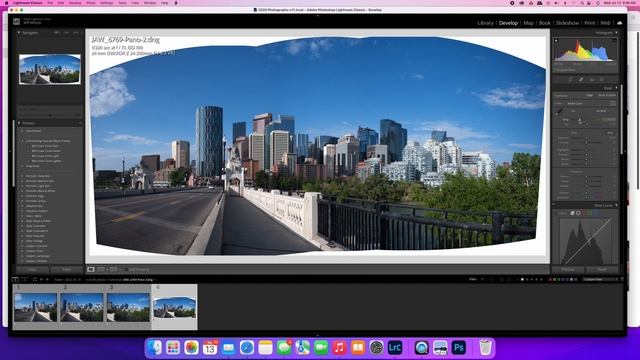
Task: Select the Crop Overlay tool icon
Action: 571,80
